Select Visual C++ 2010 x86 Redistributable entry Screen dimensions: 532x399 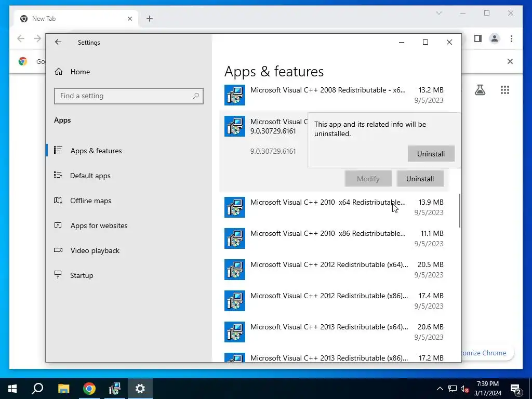[x=334, y=238]
